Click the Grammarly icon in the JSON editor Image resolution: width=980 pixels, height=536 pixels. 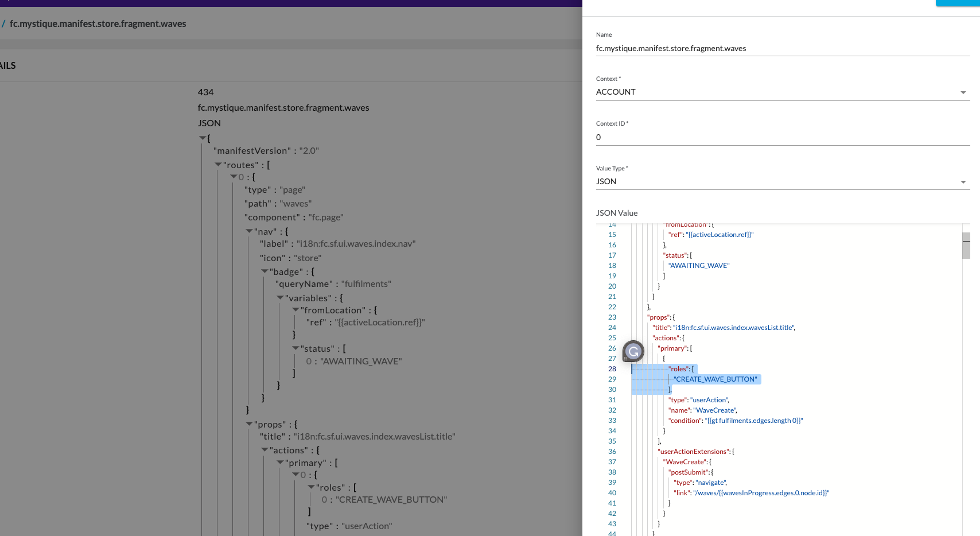[x=633, y=351]
